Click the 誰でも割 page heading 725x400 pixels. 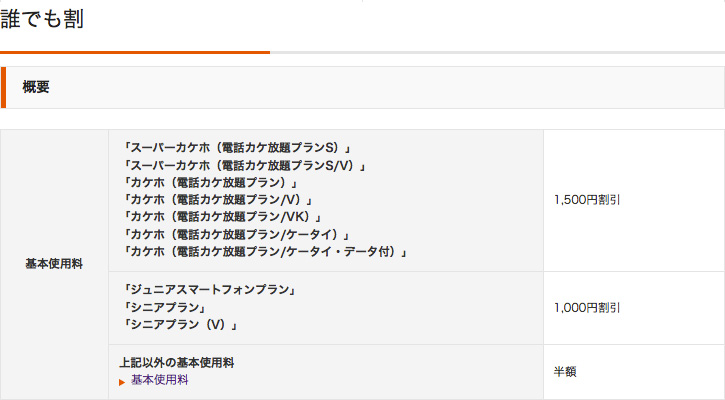42,19
